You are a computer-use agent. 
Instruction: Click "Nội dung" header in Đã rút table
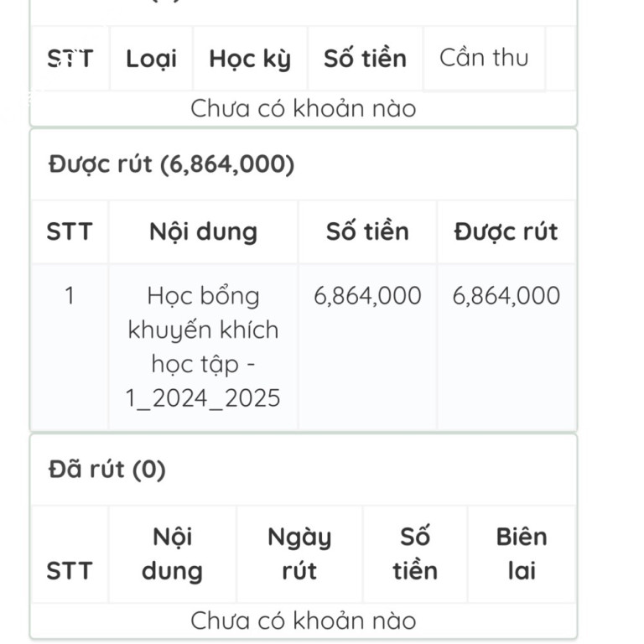pyautogui.click(x=172, y=553)
